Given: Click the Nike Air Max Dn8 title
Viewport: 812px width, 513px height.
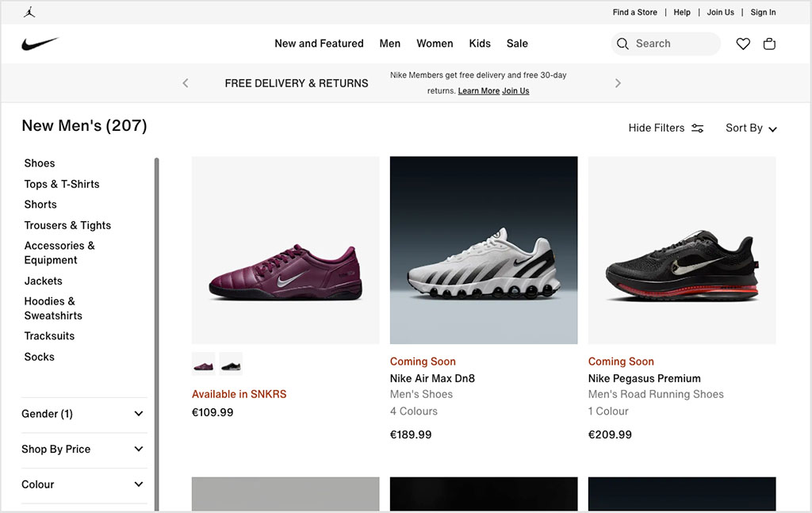Looking at the screenshot, I should point(432,378).
